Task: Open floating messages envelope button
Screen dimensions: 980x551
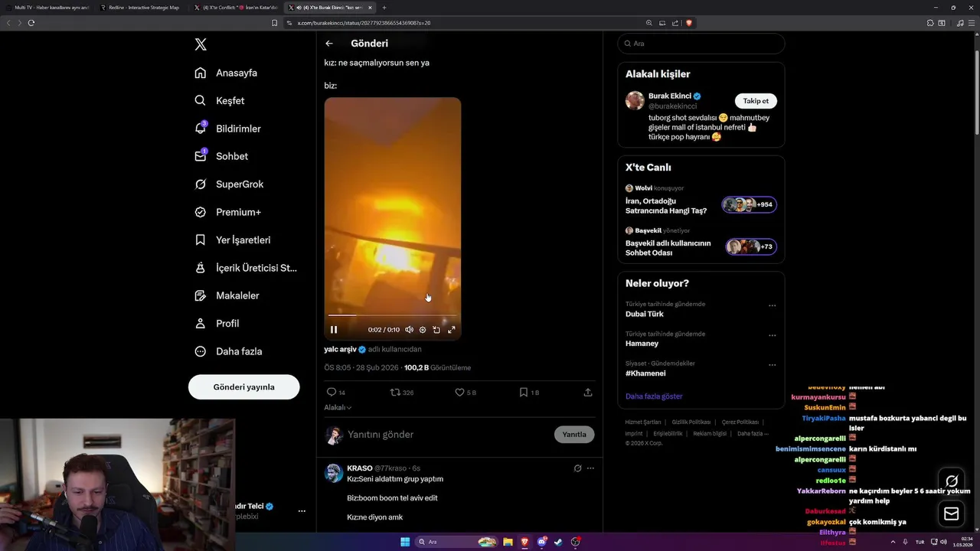Action: [952, 514]
